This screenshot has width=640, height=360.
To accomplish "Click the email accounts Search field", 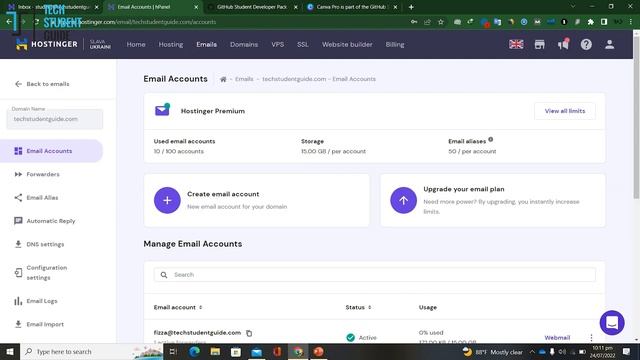I will [375, 275].
